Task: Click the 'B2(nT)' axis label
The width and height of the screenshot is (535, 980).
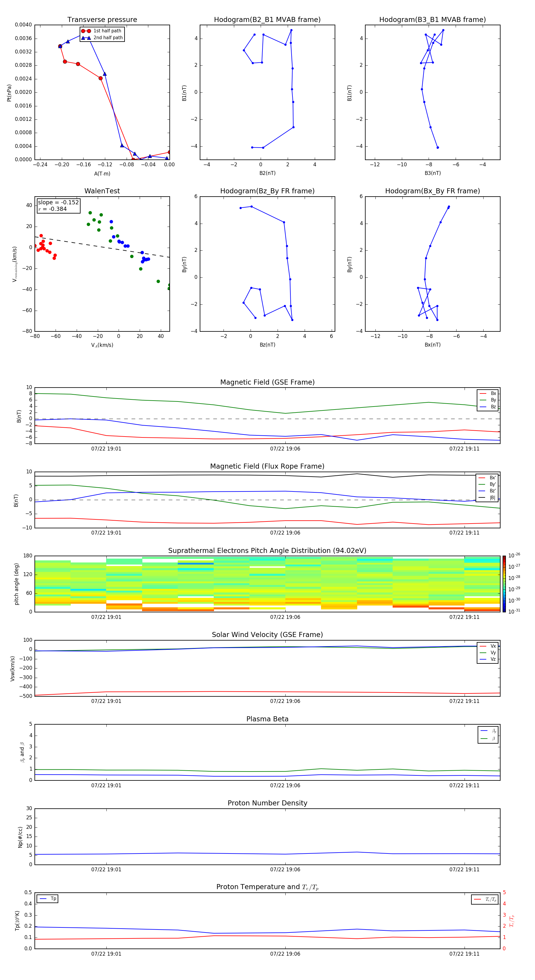Action: pyautogui.click(x=267, y=173)
